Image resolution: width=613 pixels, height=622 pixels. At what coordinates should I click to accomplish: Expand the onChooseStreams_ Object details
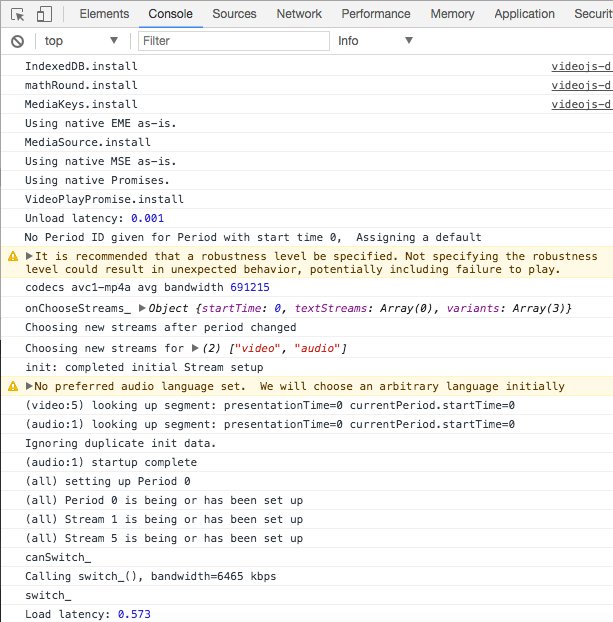point(142,308)
